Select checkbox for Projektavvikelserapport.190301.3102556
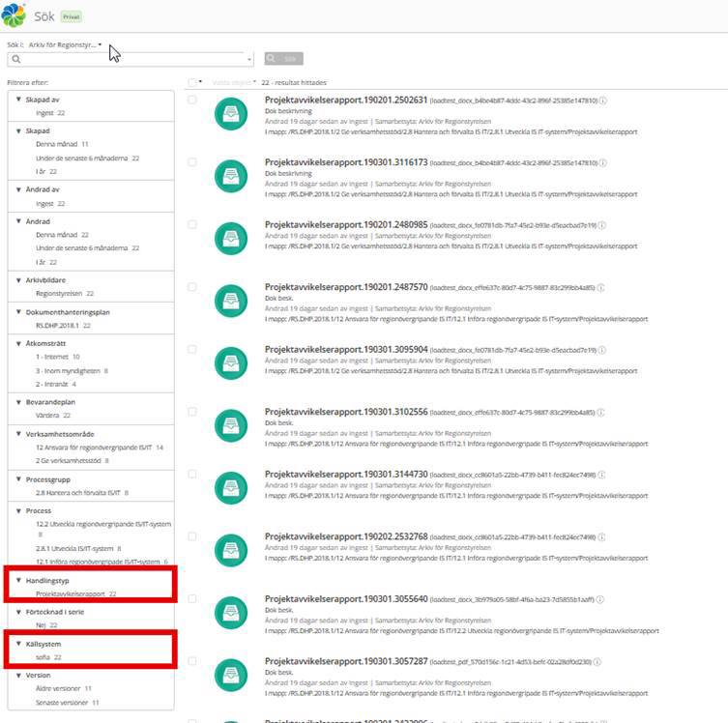This screenshot has height=723, width=728. point(192,411)
